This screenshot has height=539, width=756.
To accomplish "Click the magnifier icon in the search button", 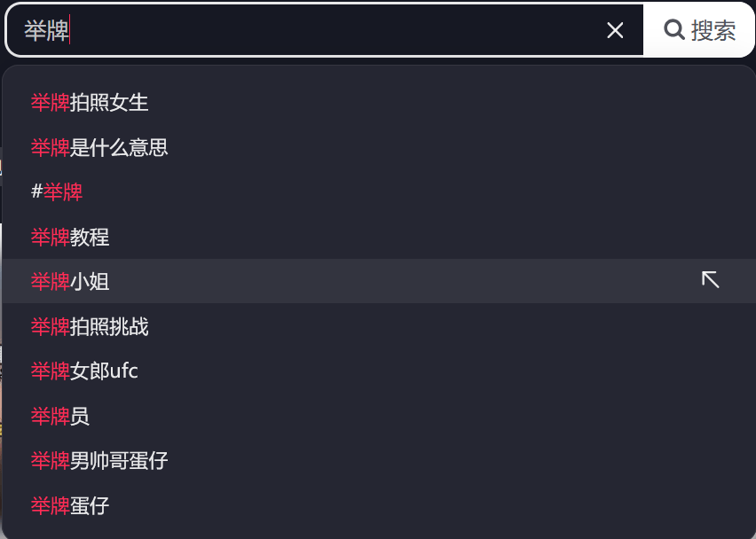I will coord(674,30).
